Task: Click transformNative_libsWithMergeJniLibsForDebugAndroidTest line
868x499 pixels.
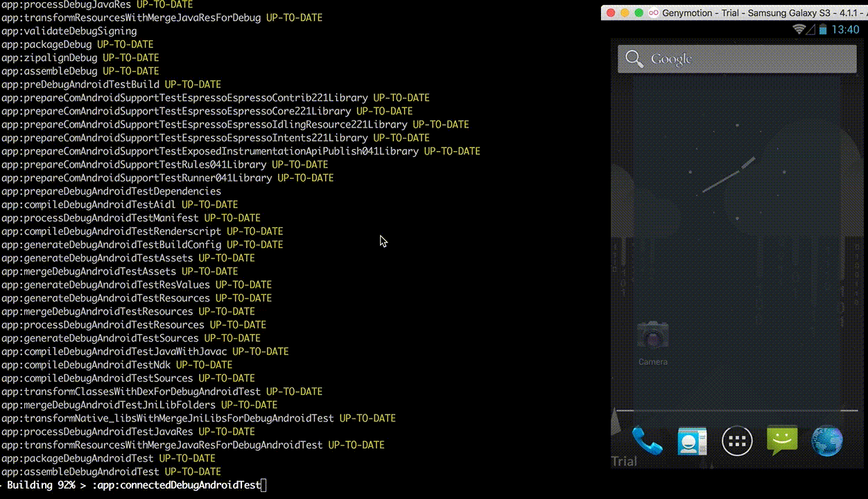Action: [198, 419]
